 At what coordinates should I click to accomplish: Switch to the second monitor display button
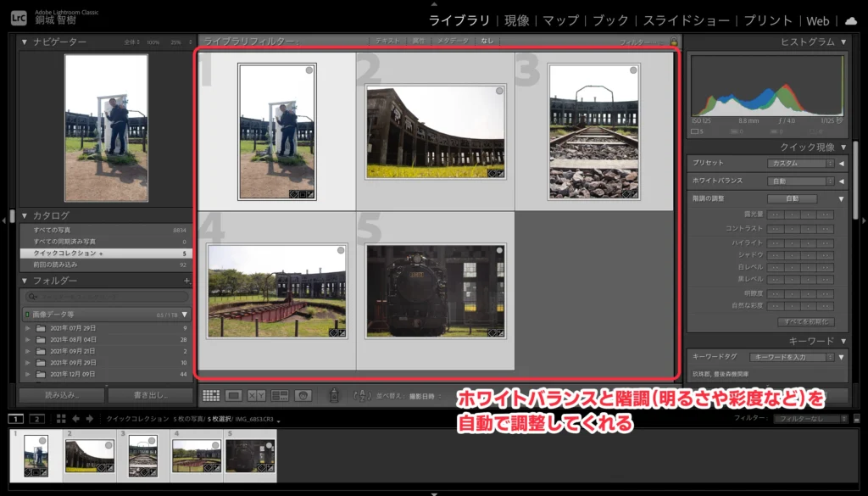[x=36, y=419]
